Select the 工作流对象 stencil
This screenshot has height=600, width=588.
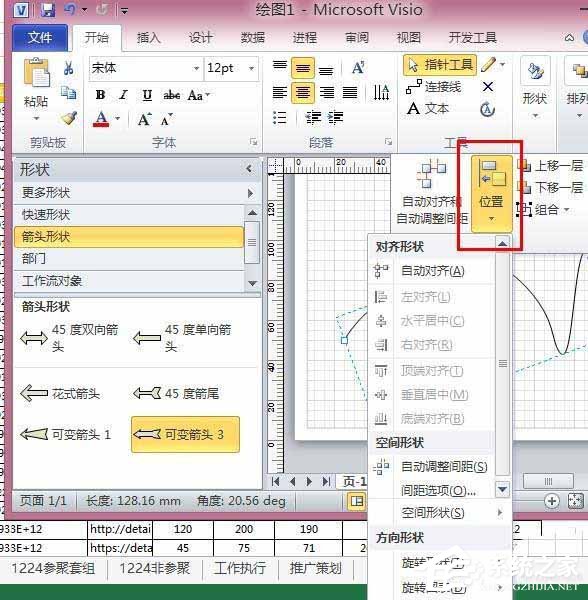pyautogui.click(x=129, y=281)
